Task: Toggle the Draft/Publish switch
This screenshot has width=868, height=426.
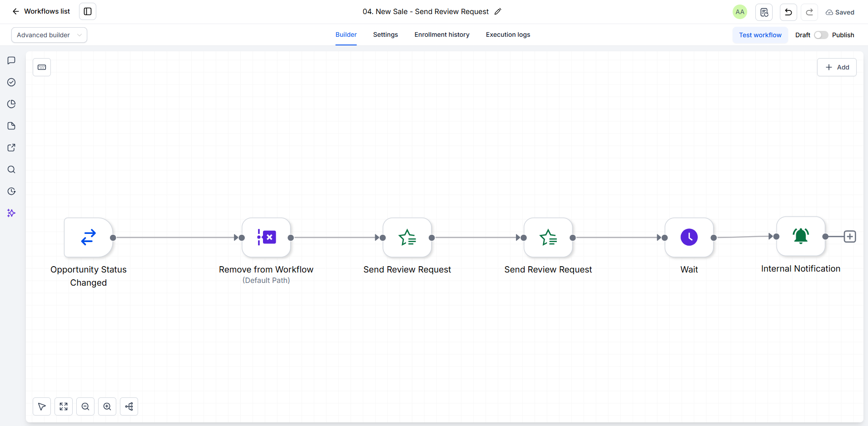Action: [x=821, y=35]
